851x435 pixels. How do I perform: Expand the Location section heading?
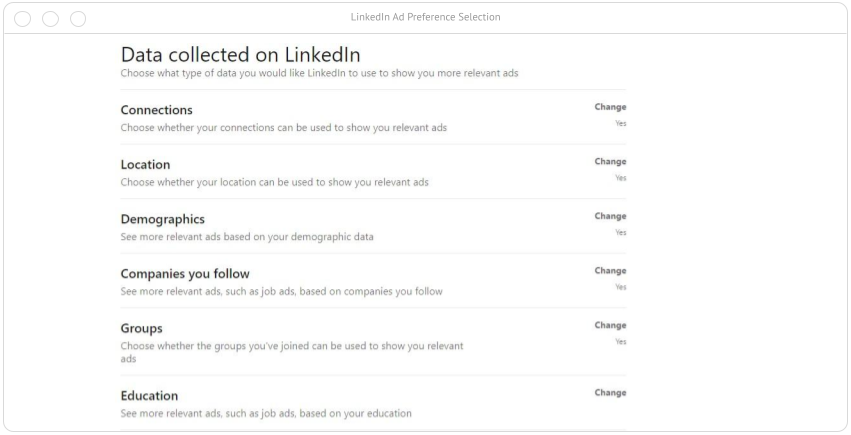[145, 164]
